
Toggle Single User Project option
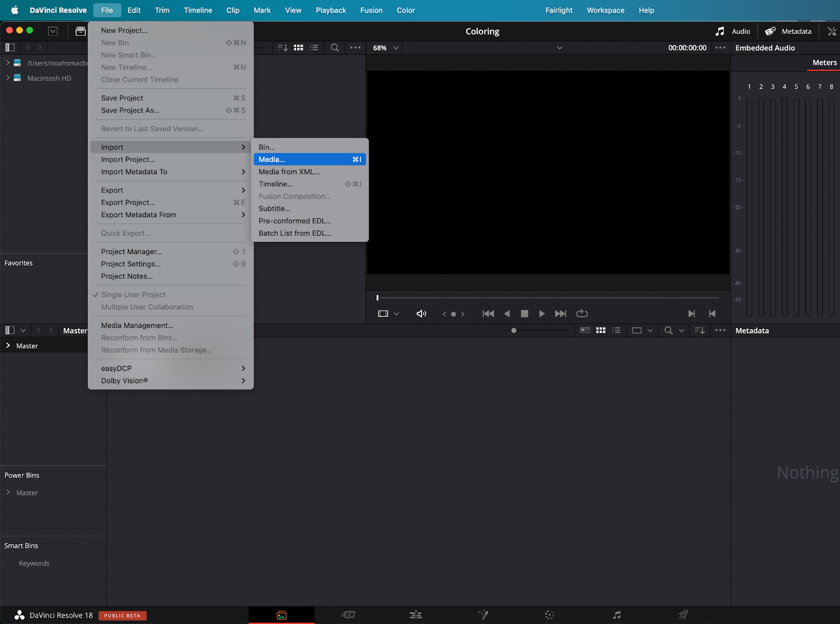(133, 295)
